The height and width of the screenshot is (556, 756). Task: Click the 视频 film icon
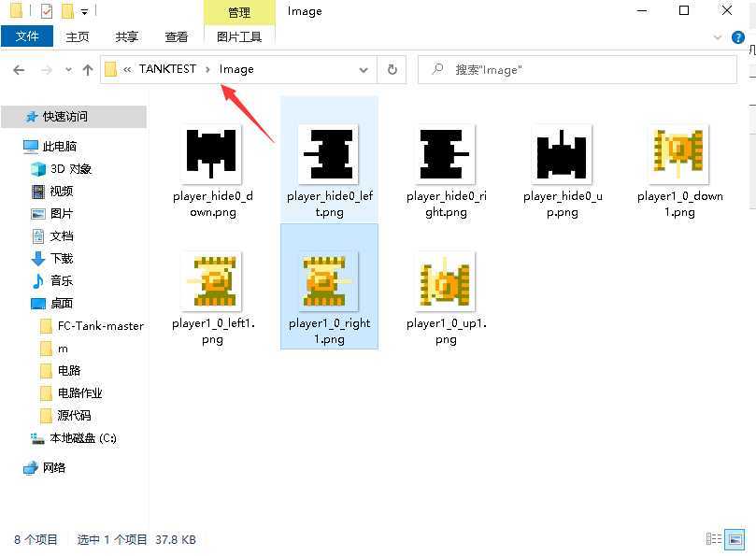38,192
